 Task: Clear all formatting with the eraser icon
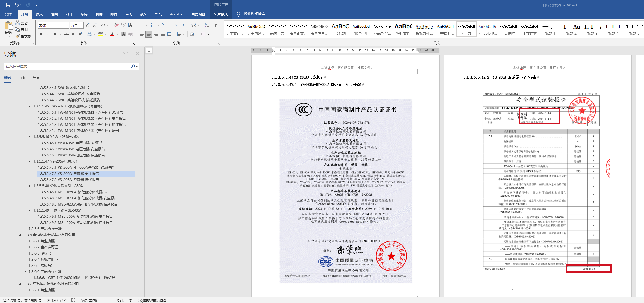pyautogui.click(x=117, y=25)
